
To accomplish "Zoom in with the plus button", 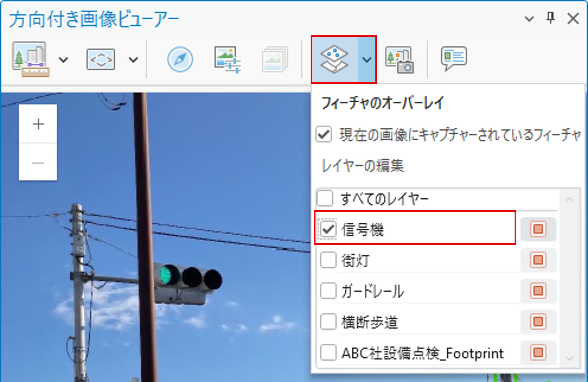I will point(38,124).
